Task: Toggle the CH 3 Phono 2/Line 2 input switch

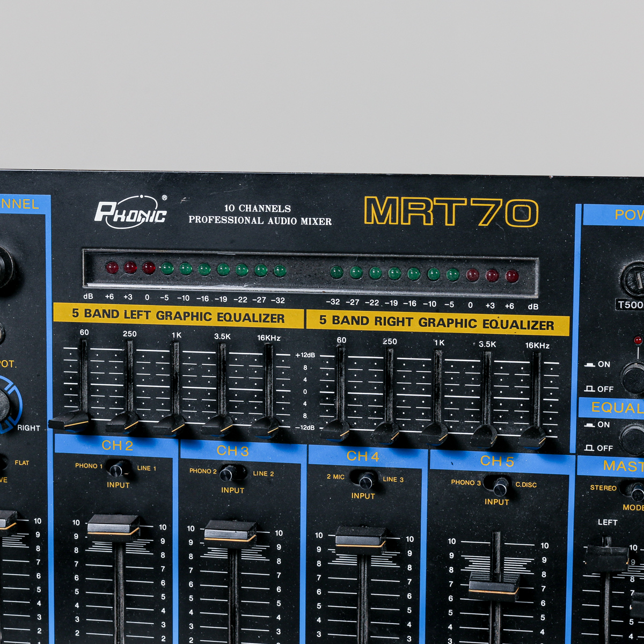Action: 231,474
